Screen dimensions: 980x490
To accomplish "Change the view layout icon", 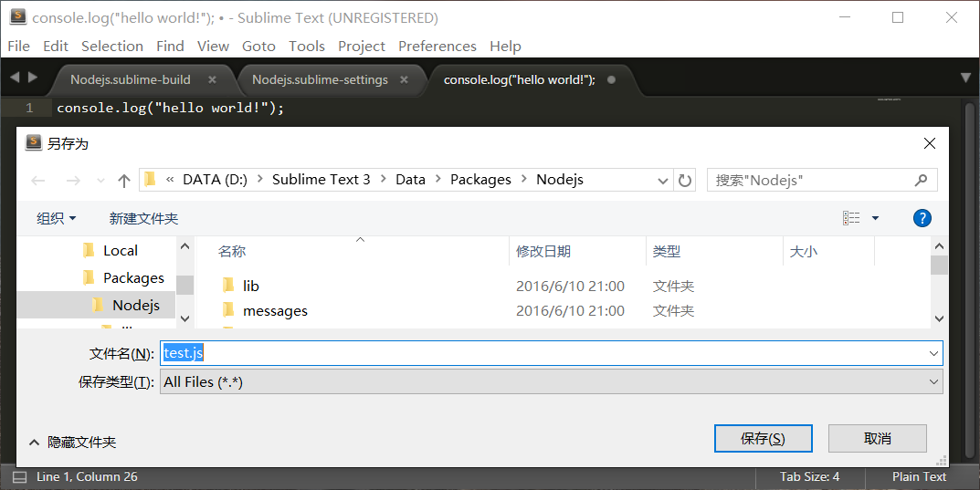I will pos(851,218).
